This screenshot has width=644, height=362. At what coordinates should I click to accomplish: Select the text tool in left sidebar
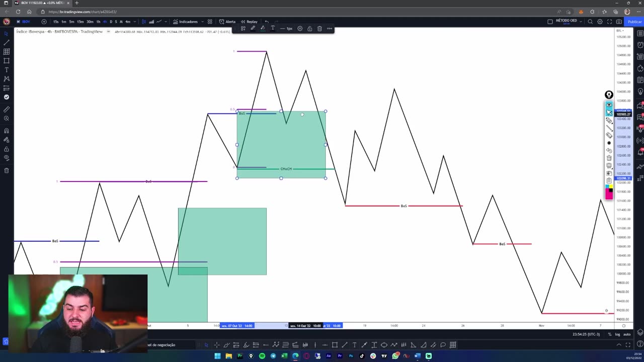(x=7, y=70)
